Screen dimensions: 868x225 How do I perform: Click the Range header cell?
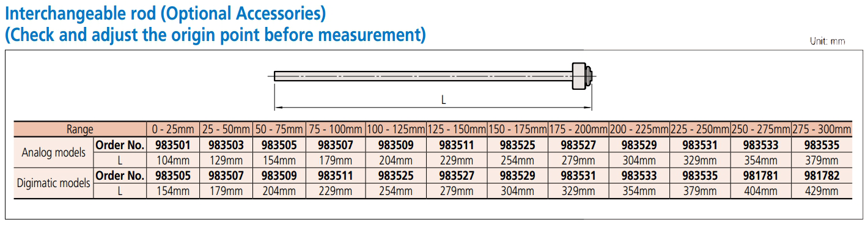tap(80, 130)
